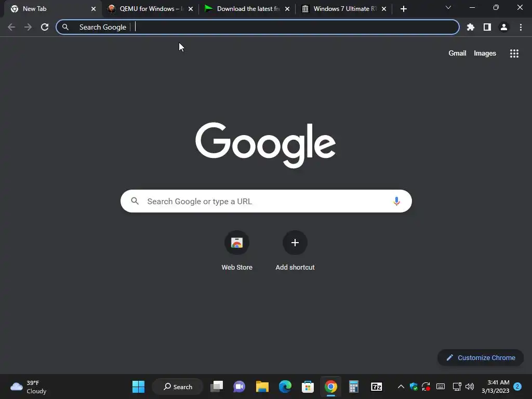
Task: Open Windows Security tray icon
Action: click(x=414, y=387)
